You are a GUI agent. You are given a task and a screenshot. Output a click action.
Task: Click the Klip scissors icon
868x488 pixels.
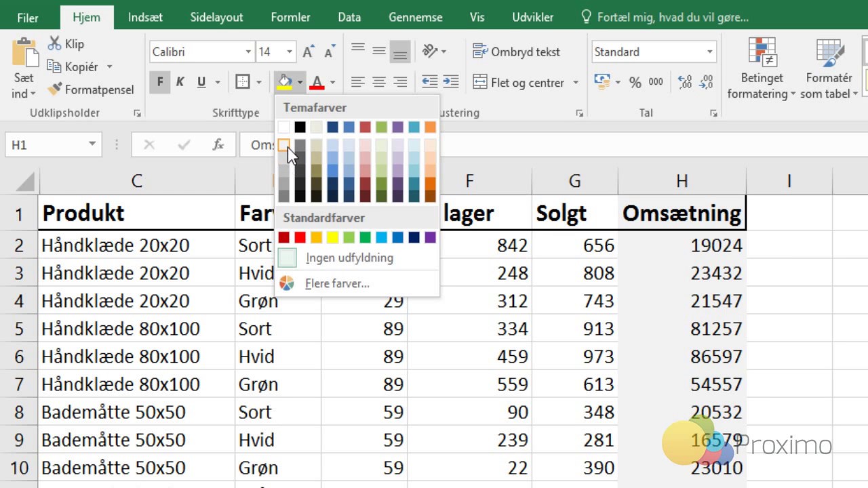pyautogui.click(x=55, y=44)
